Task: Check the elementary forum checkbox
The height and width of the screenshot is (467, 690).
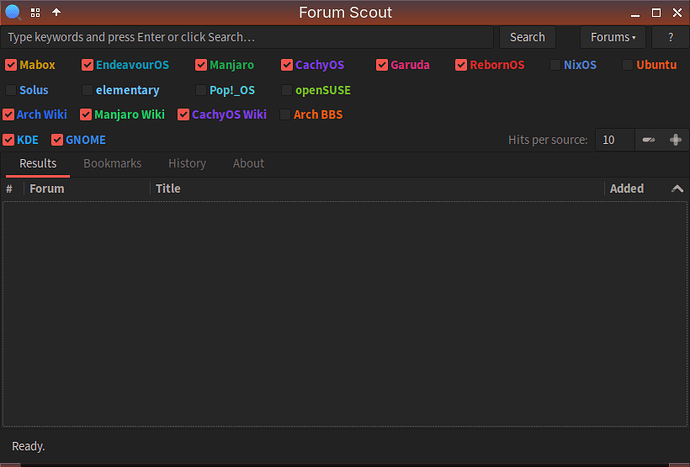Action: [88, 90]
